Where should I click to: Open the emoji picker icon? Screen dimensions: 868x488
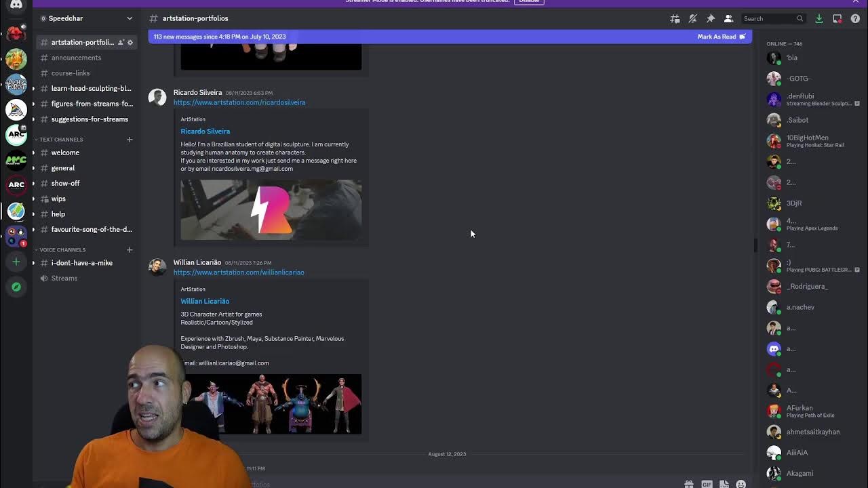coord(741,484)
